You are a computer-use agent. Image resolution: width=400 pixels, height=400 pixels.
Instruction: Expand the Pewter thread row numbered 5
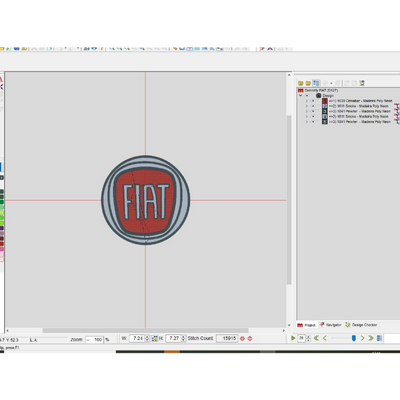point(307,122)
